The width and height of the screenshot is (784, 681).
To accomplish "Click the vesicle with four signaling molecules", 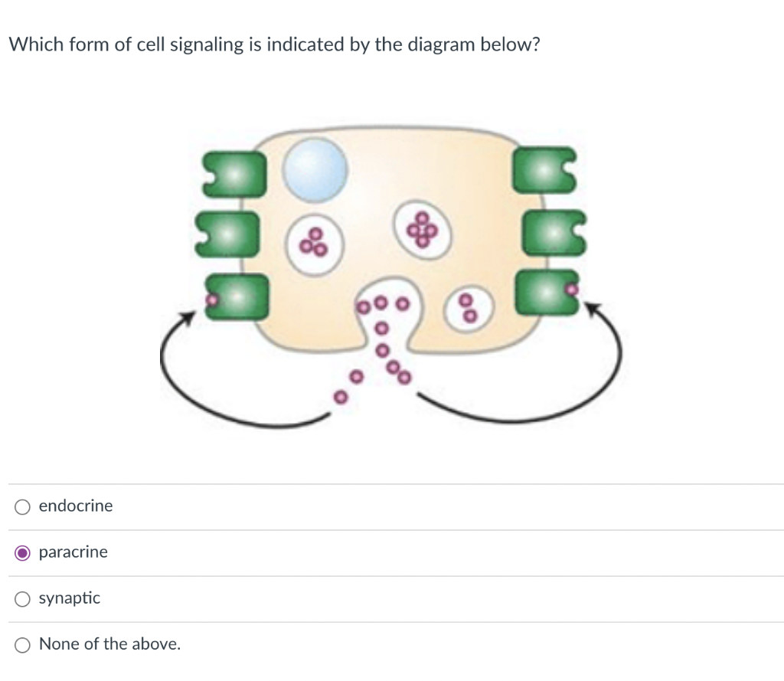I will tap(420, 230).
